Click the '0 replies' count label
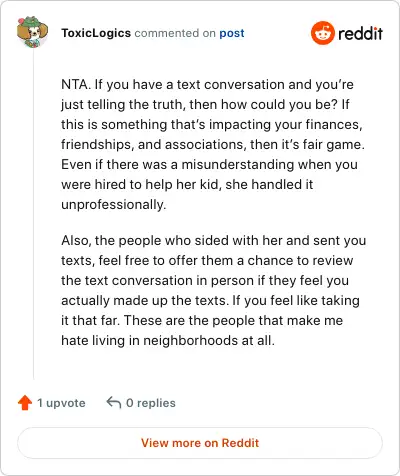The height and width of the screenshot is (476, 400). 151,403
